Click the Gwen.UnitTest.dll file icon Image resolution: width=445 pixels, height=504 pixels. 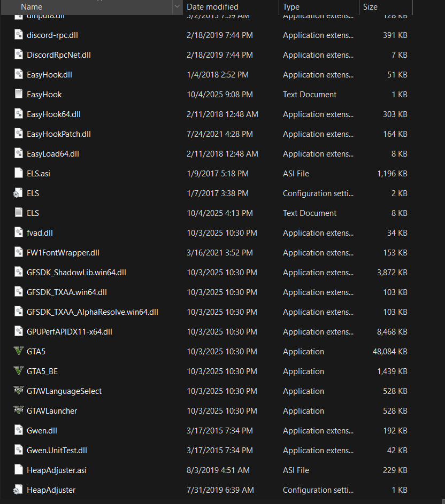click(19, 450)
